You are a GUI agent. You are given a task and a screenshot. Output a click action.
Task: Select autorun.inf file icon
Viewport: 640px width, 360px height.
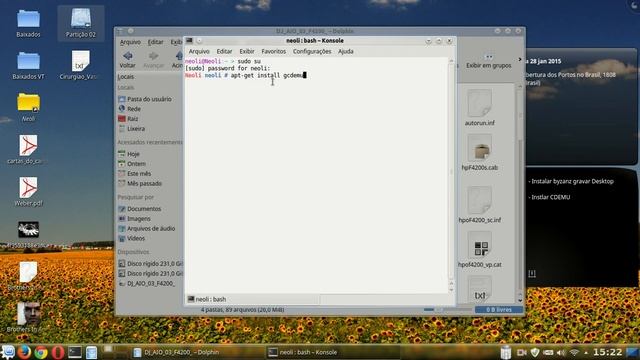(x=480, y=104)
